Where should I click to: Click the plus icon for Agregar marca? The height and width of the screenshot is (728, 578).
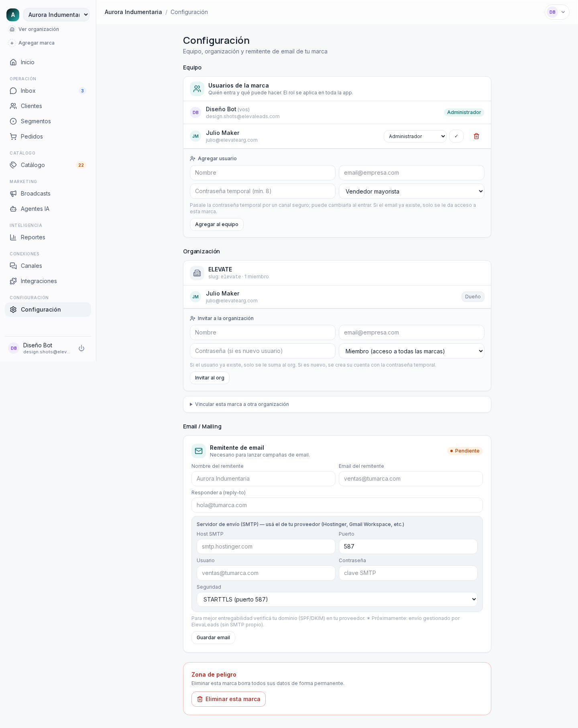tap(12, 43)
